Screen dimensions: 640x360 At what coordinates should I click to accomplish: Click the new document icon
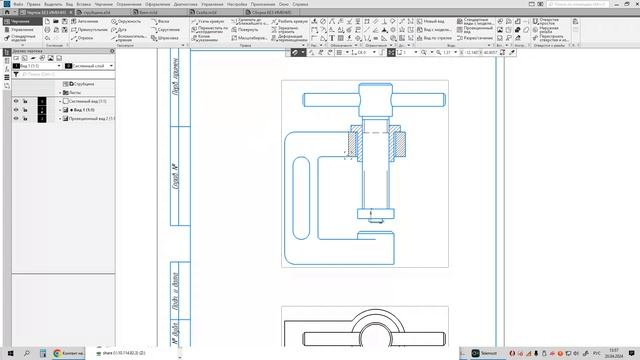click(47, 21)
